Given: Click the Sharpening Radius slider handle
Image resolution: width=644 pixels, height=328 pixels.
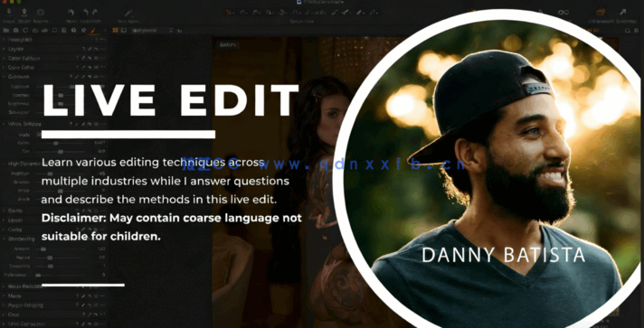Looking at the screenshot, I should [50, 258].
